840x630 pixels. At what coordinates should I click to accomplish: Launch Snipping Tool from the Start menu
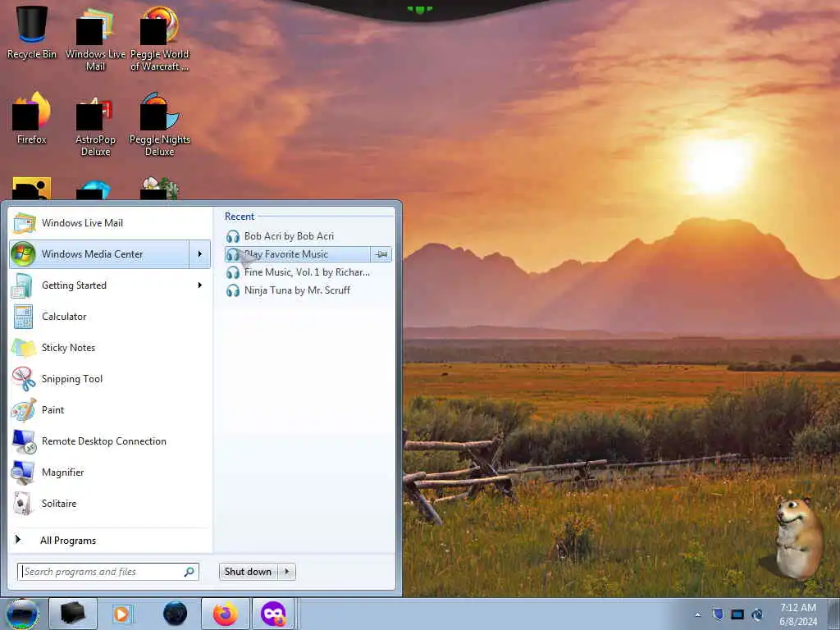(x=110, y=379)
